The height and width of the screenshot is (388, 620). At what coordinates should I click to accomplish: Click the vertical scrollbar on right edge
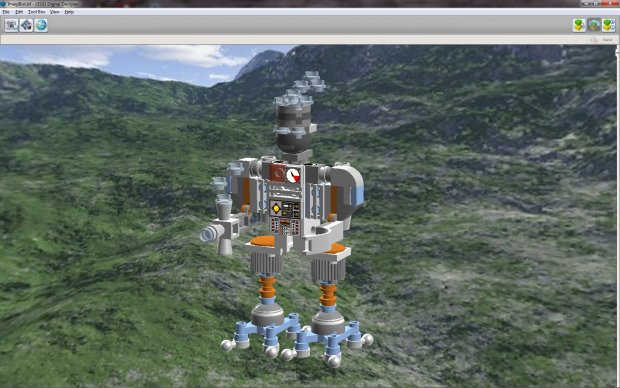(618, 216)
